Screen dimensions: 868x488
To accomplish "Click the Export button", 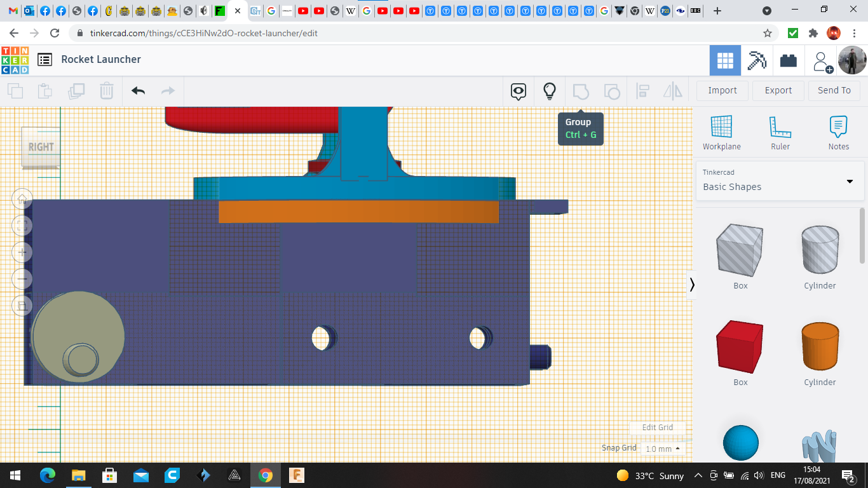I will [778, 90].
